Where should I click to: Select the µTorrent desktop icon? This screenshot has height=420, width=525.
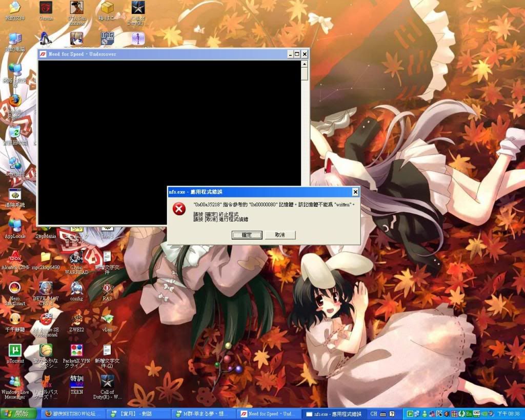point(15,353)
